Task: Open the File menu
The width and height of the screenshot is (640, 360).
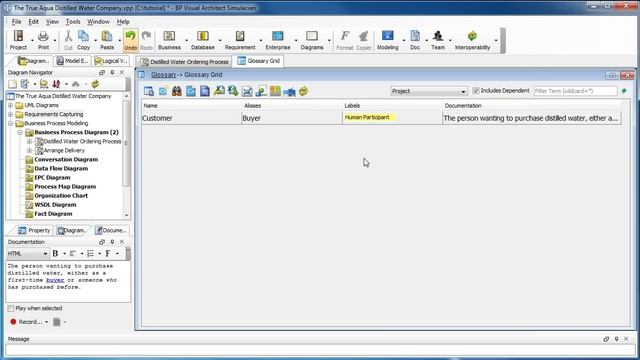Action: click(16, 22)
